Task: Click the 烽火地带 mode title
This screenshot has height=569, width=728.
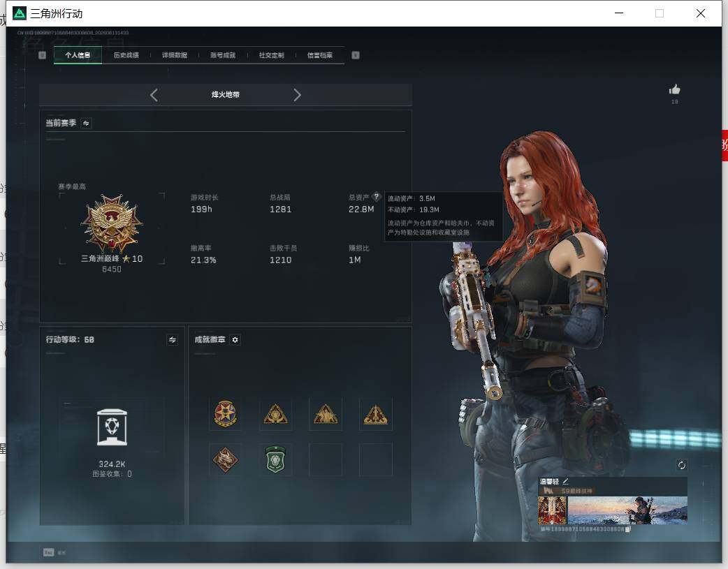Action: tap(226, 95)
